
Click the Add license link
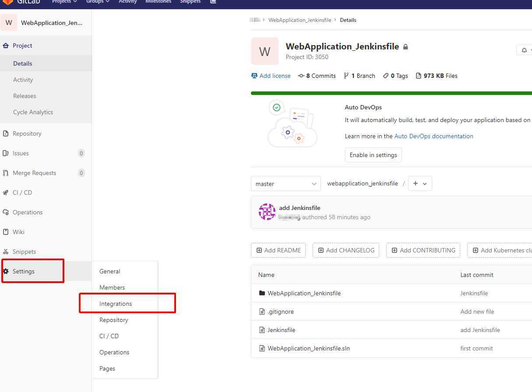271,76
